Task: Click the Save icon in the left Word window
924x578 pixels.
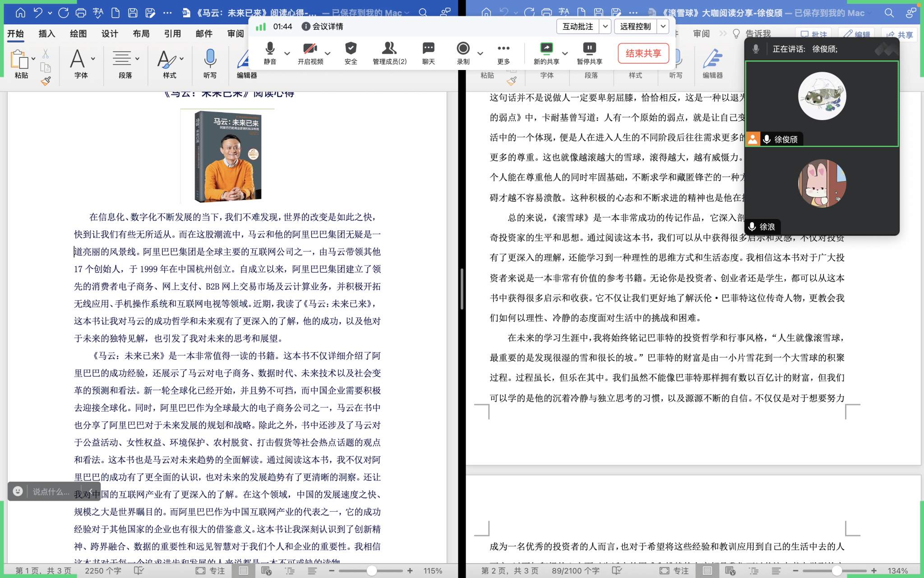Action: click(133, 13)
